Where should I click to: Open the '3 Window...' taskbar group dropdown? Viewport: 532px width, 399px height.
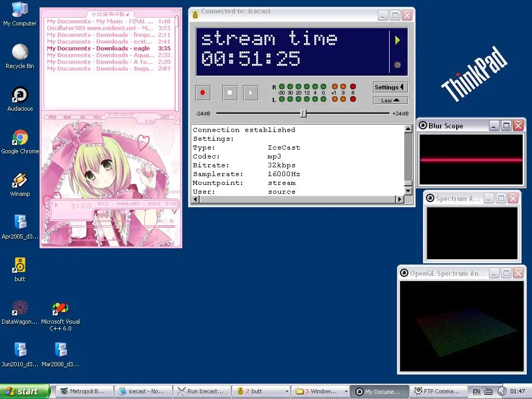[345, 391]
